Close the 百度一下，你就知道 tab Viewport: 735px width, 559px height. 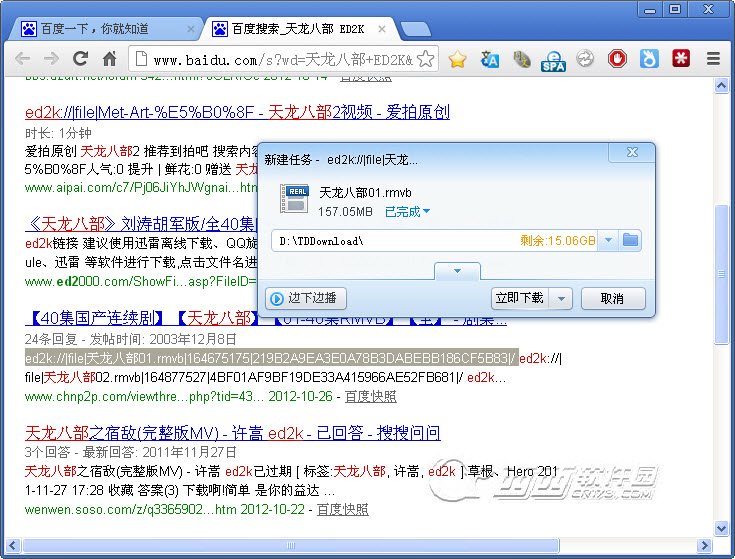click(x=190, y=29)
